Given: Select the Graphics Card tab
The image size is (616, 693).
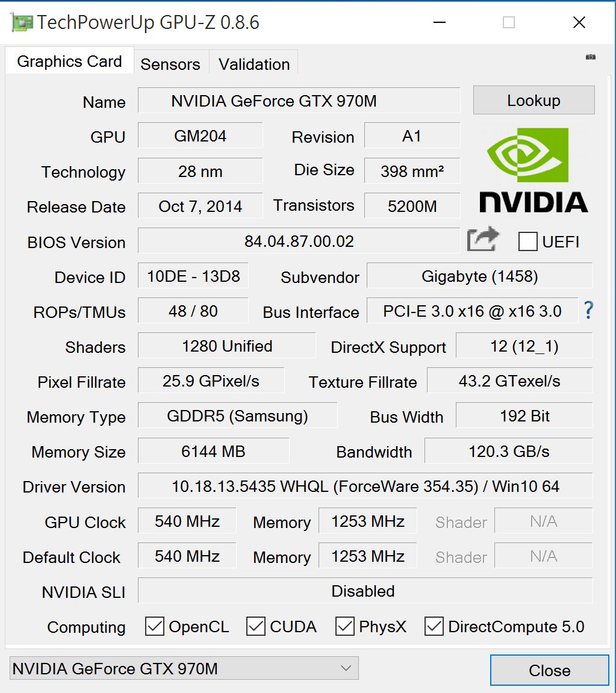Looking at the screenshot, I should point(69,61).
